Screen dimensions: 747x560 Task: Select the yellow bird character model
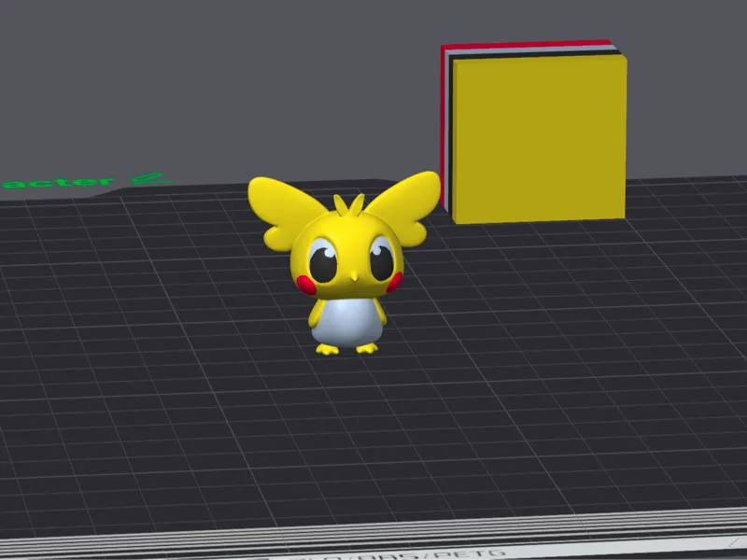[345, 264]
